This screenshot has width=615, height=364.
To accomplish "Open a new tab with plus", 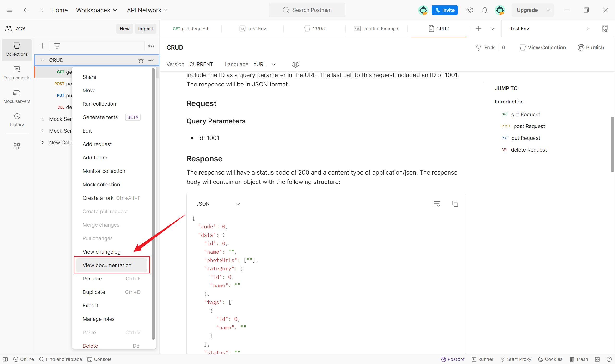I will (x=479, y=29).
